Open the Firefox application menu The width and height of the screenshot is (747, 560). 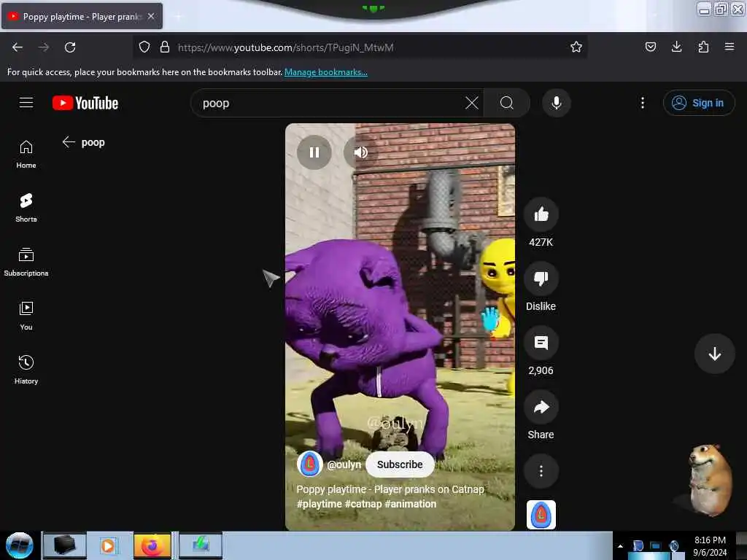(x=729, y=47)
